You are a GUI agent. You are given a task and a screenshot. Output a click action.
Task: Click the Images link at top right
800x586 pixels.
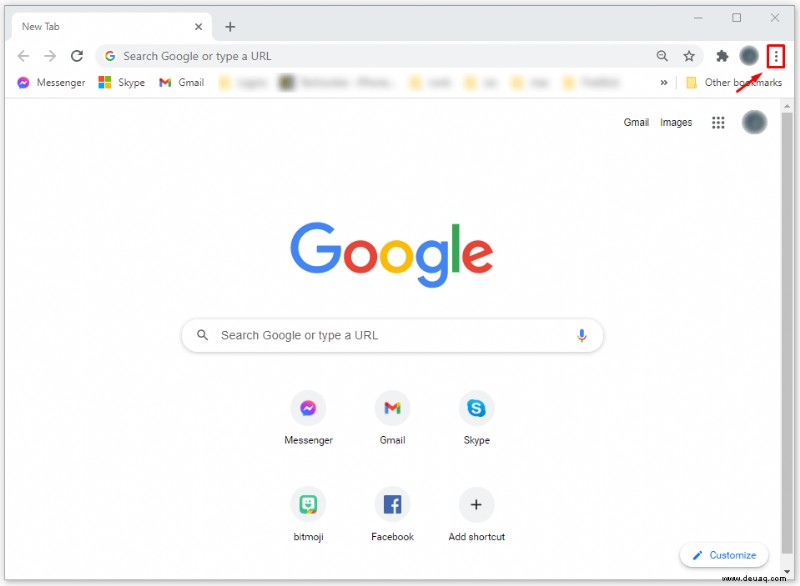coord(676,122)
